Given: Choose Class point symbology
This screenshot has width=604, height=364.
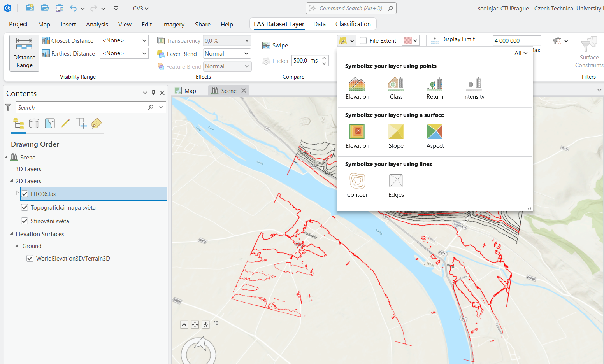Looking at the screenshot, I should (x=396, y=84).
